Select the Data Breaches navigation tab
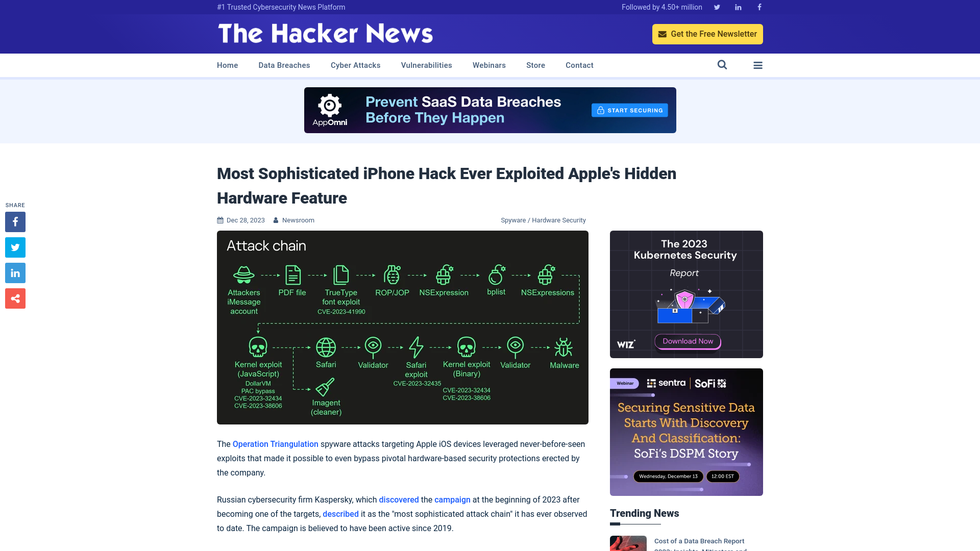The height and width of the screenshot is (551, 980). coord(284,65)
